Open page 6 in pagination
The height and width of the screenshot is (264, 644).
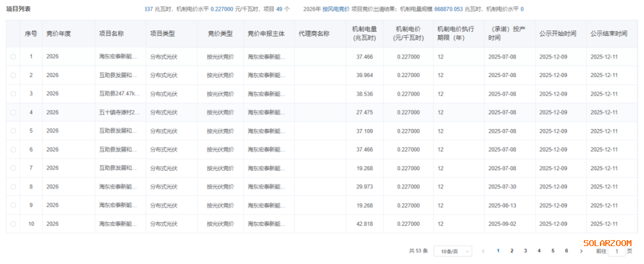point(566,251)
